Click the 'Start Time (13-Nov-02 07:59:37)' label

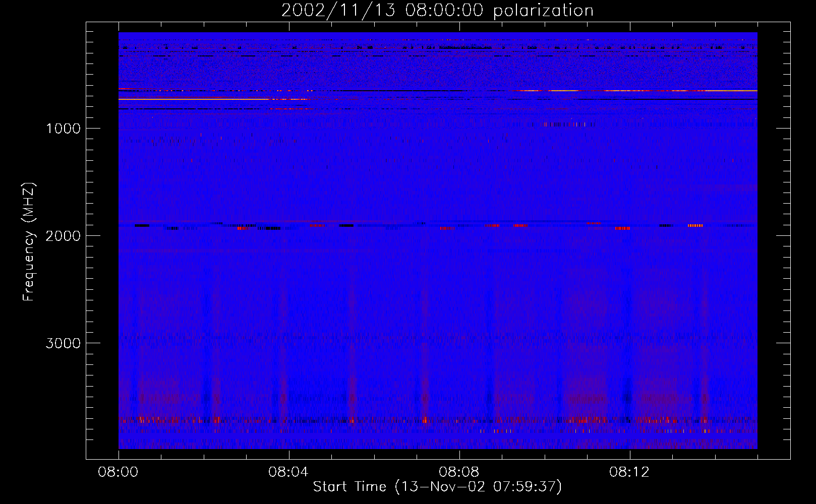pyautogui.click(x=437, y=487)
